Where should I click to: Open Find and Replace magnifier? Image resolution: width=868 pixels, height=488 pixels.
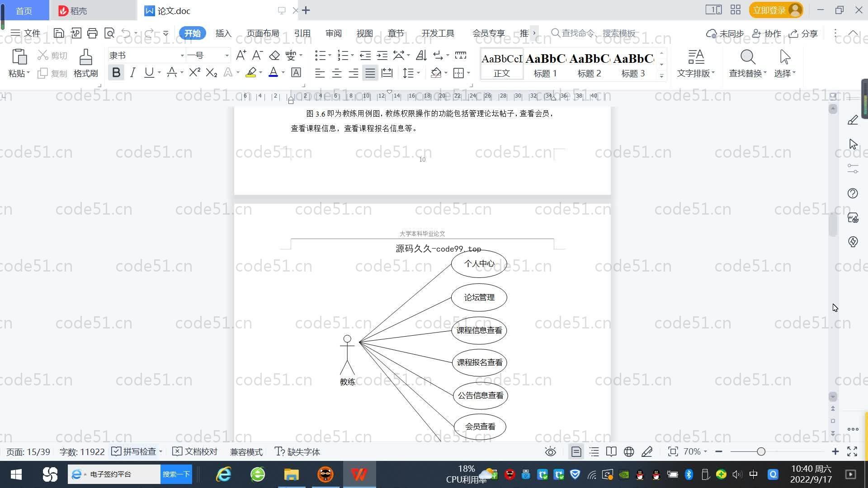(x=748, y=57)
